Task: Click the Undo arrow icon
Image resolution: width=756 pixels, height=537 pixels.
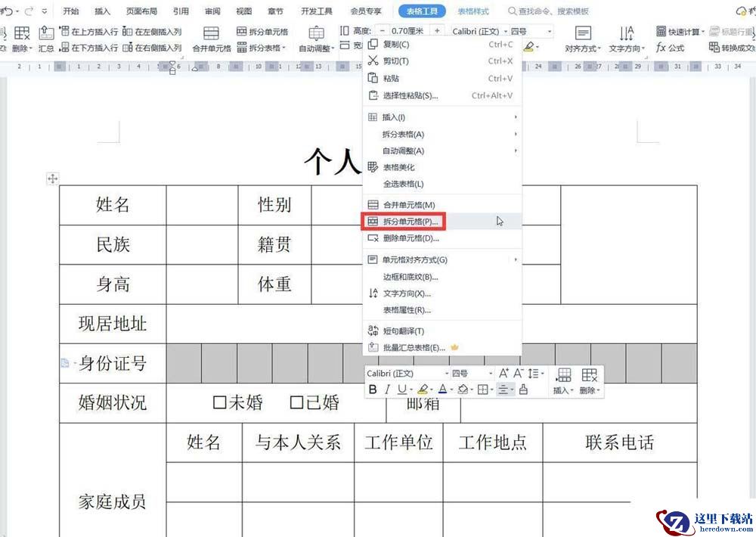Action: click(8, 11)
